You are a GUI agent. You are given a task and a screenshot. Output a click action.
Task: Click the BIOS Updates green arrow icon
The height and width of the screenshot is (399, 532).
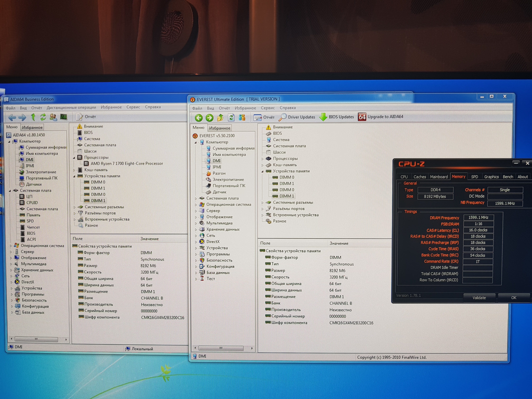(323, 117)
